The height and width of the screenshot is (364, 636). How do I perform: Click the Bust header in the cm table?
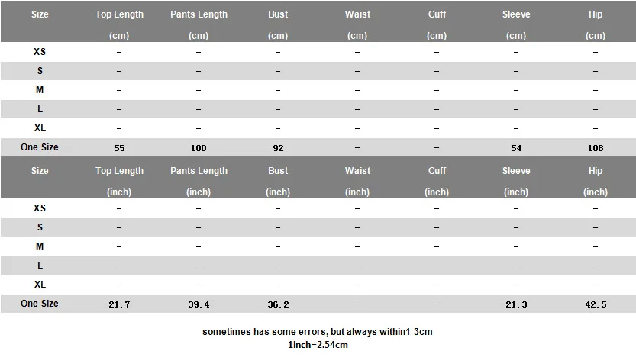pyautogui.click(x=278, y=14)
